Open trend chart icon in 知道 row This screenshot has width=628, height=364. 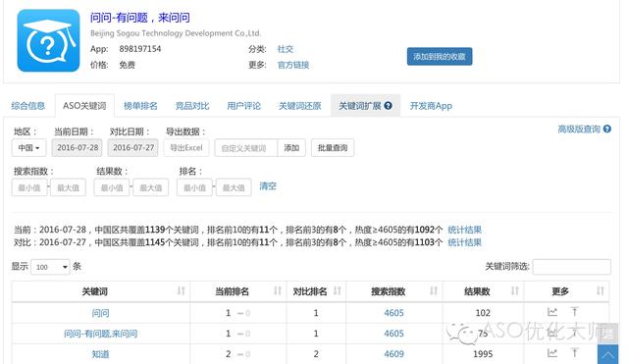pos(552,353)
